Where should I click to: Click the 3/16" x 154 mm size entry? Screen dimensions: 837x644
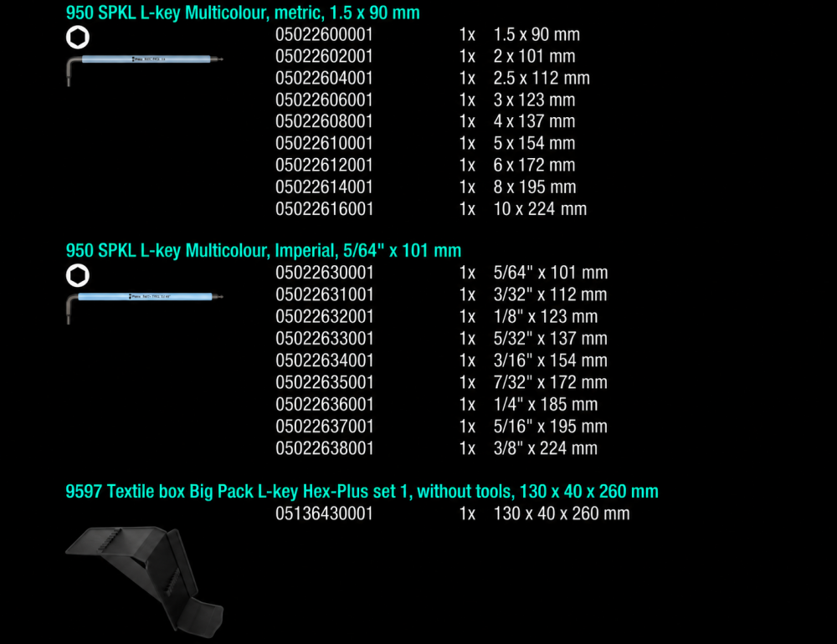click(551, 360)
